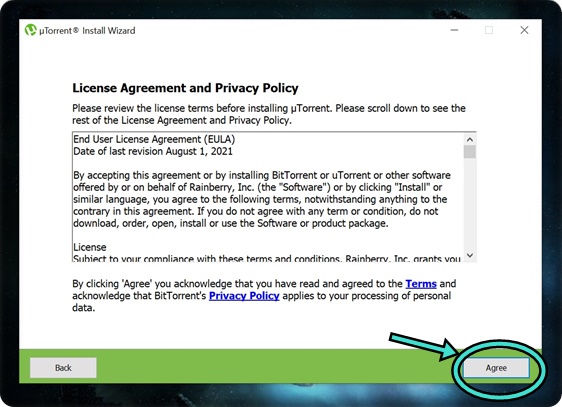Click the grayed-out maximize window button
562x407 pixels.
click(489, 30)
